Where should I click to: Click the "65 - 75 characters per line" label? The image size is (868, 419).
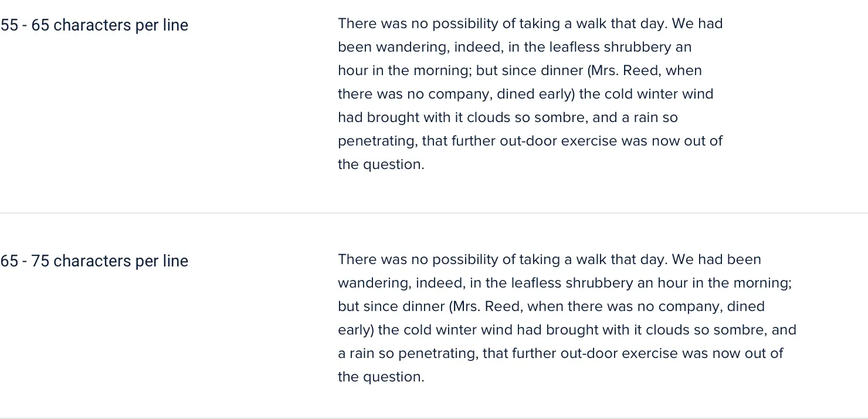tap(94, 261)
